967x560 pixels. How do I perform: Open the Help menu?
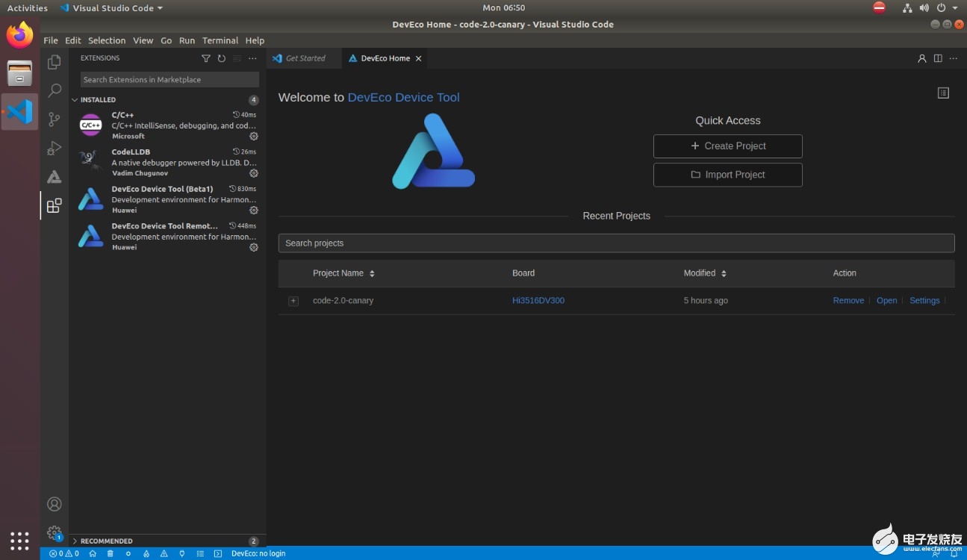(255, 40)
